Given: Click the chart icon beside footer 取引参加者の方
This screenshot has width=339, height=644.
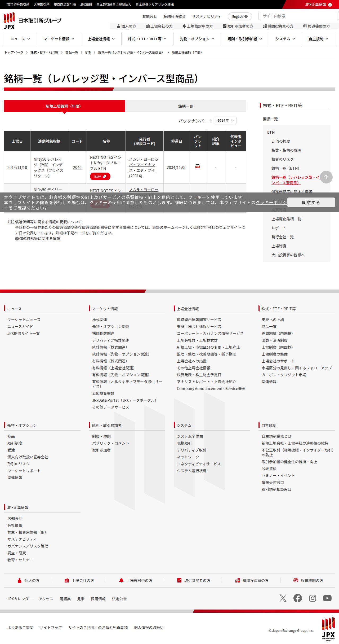Looking at the screenshot, I should 179,580.
